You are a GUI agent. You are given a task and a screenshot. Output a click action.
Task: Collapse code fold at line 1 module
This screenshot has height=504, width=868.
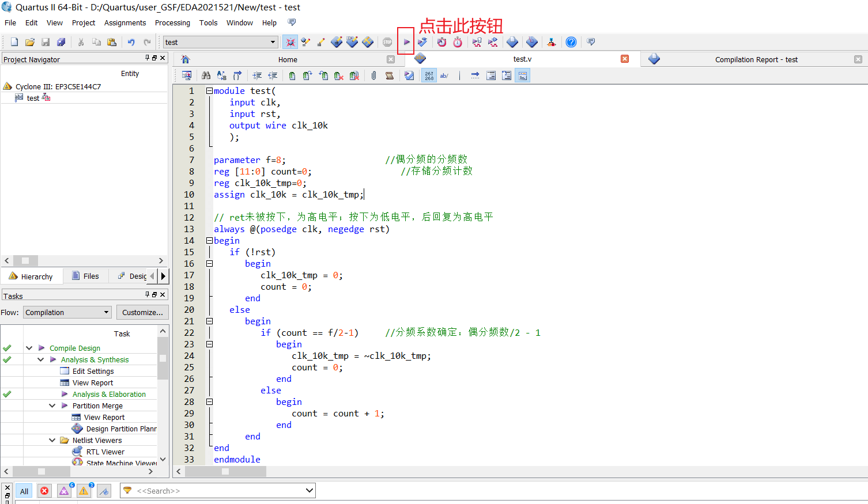coord(209,90)
